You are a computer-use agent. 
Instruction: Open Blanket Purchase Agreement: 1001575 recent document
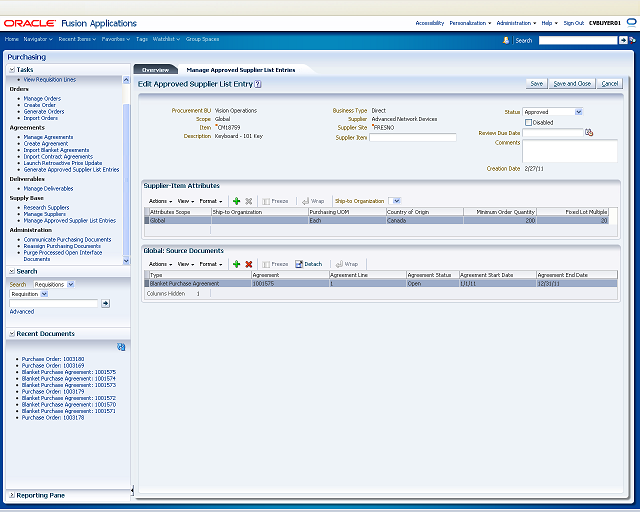pyautogui.click(x=69, y=372)
